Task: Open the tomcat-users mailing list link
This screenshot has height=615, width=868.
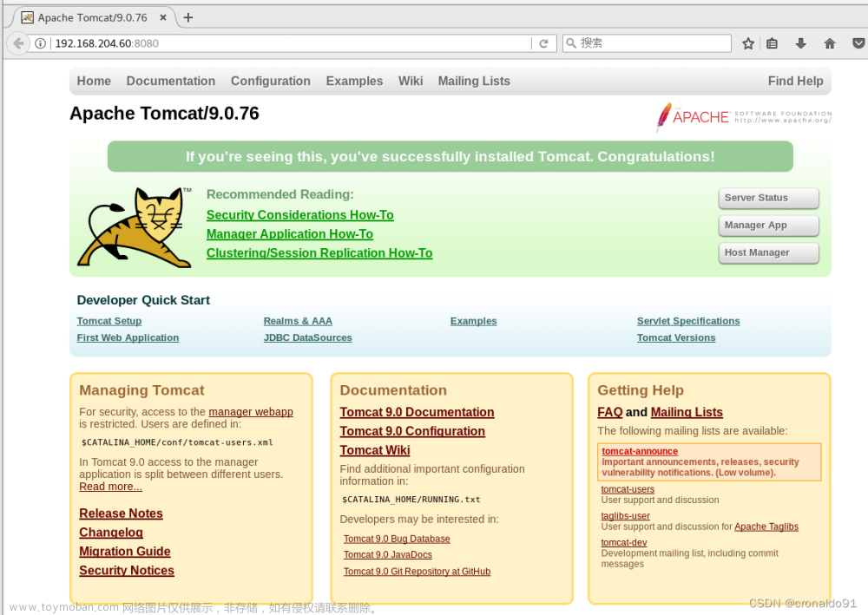Action: [x=628, y=490]
